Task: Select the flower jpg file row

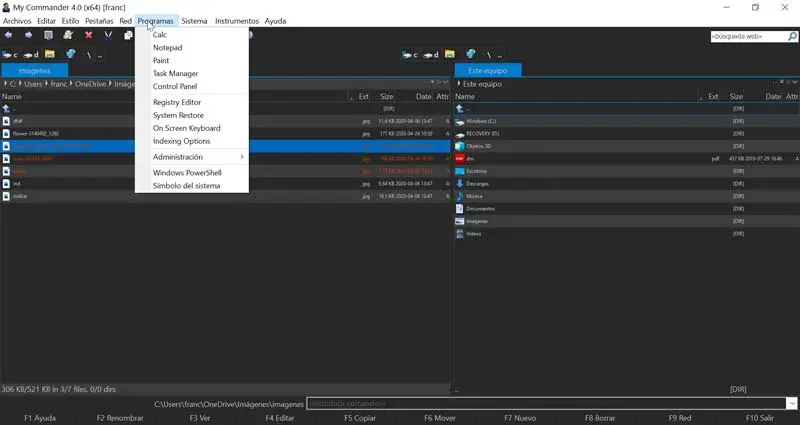Action: click(225, 134)
